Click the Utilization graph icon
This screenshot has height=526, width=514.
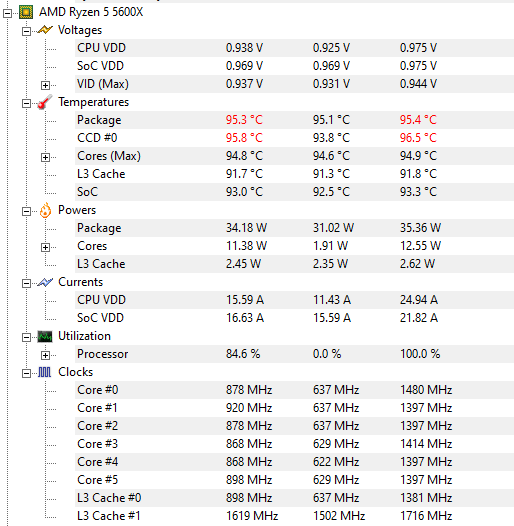pyautogui.click(x=45, y=336)
